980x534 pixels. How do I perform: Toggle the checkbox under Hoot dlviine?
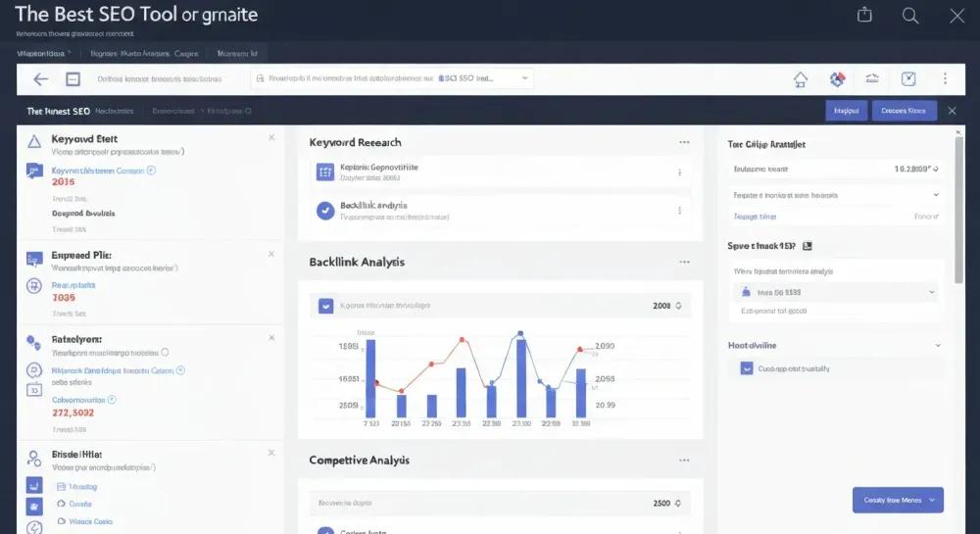pos(746,368)
